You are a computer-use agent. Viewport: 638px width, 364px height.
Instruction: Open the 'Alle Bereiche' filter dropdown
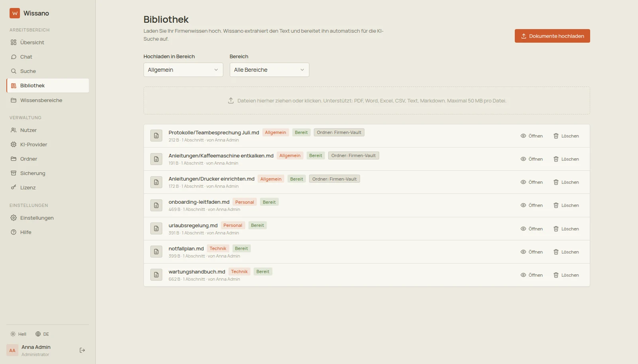(x=269, y=70)
